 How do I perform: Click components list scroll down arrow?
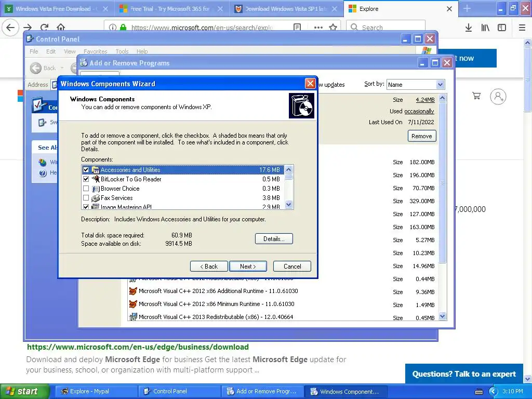(288, 204)
